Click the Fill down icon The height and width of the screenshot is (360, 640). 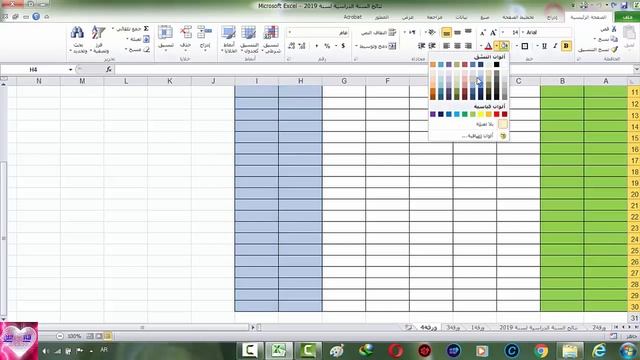[146, 39]
